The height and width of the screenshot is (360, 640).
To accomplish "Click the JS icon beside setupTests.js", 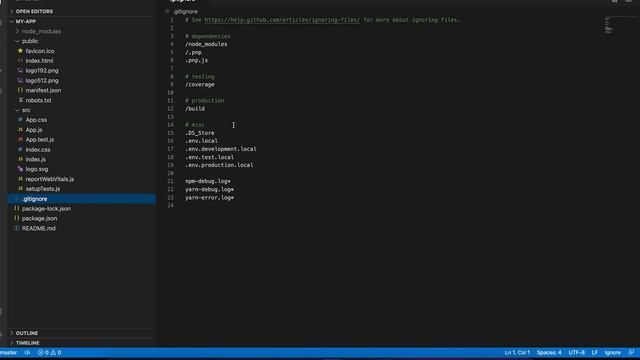I will point(20,189).
